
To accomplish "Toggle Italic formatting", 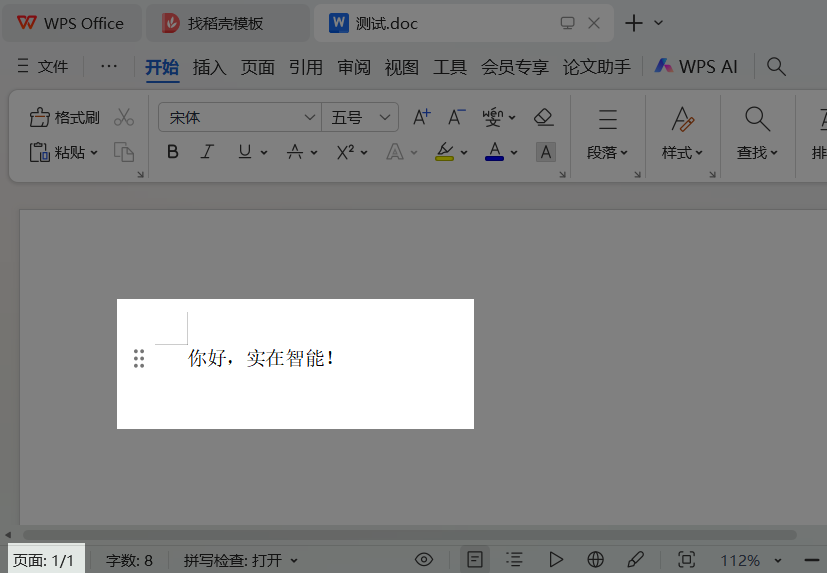I will point(207,152).
